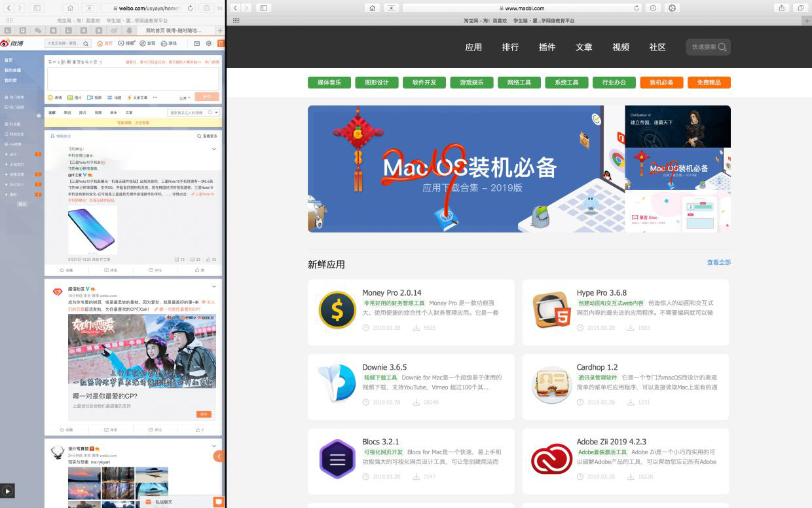812x508 pixels.
Task: Open Samsung phone image in IT之家 post
Action: coord(92,229)
